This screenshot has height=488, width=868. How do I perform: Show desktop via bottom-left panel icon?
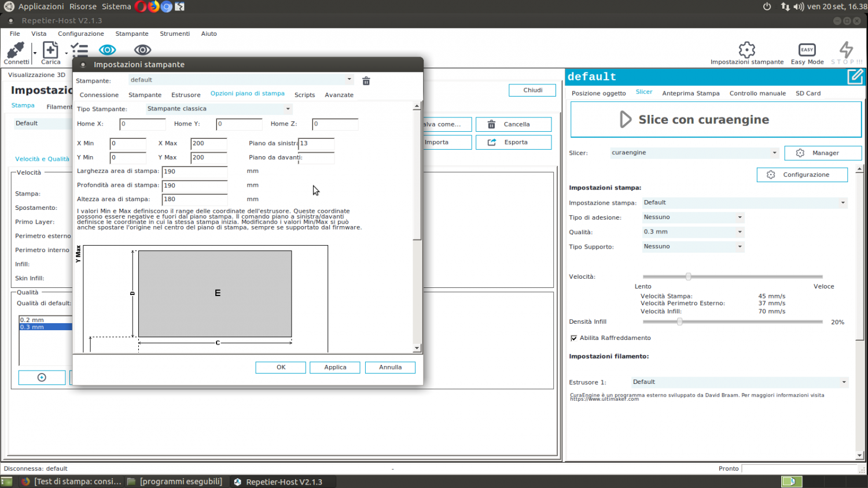coord(6,482)
